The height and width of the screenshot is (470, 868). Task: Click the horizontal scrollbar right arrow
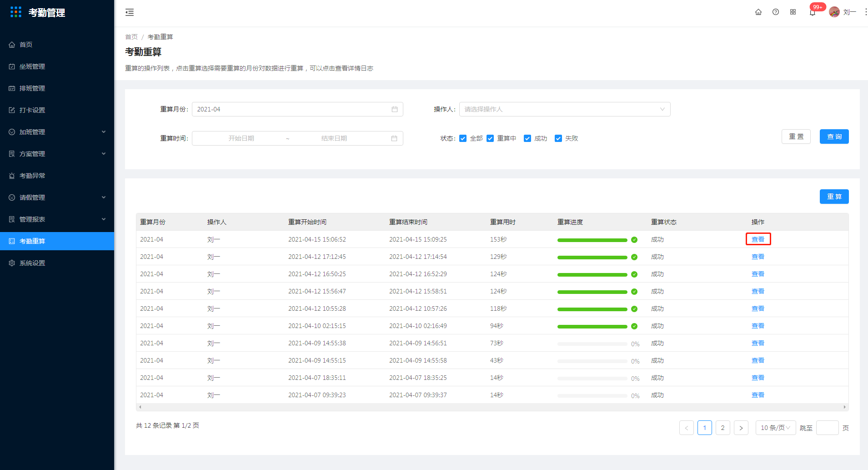coord(845,407)
